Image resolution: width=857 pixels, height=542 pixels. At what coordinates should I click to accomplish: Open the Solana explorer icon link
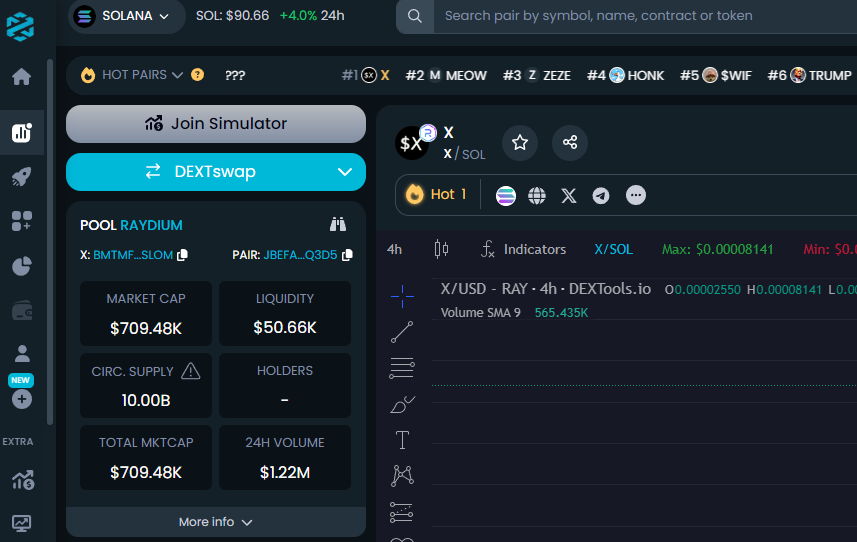[506, 195]
